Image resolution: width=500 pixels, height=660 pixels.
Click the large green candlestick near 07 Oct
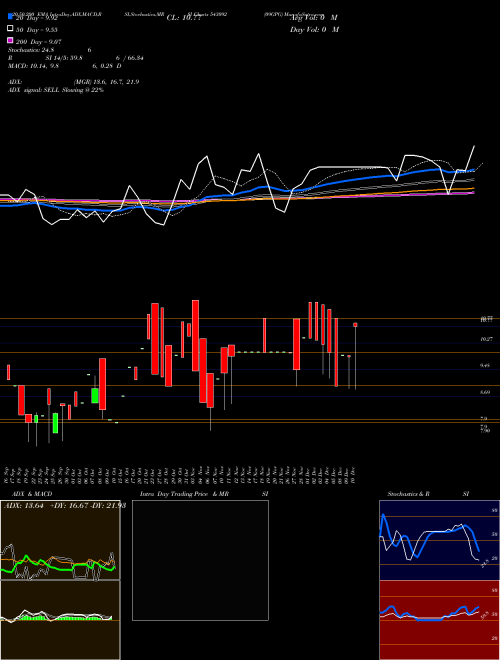point(95,396)
